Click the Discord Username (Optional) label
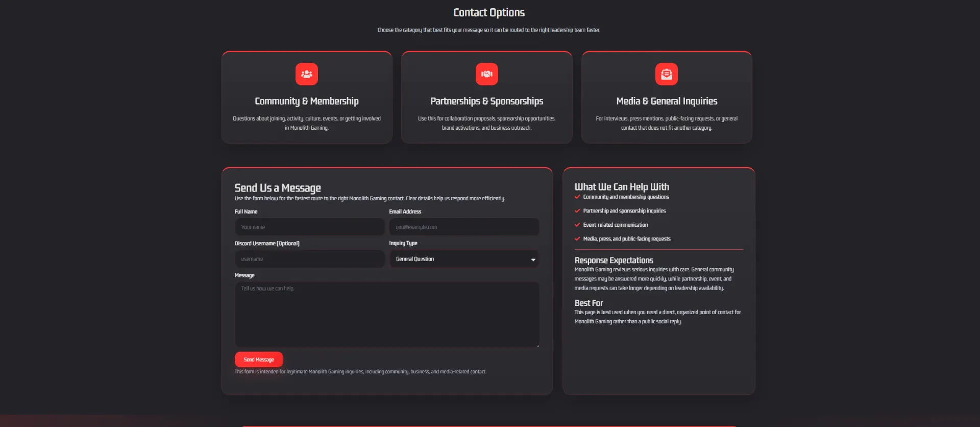The height and width of the screenshot is (427, 980). click(267, 244)
